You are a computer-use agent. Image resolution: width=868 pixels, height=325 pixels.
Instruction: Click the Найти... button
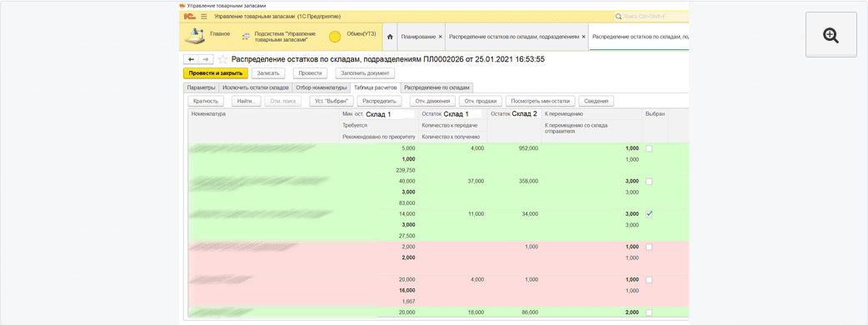[246, 102]
